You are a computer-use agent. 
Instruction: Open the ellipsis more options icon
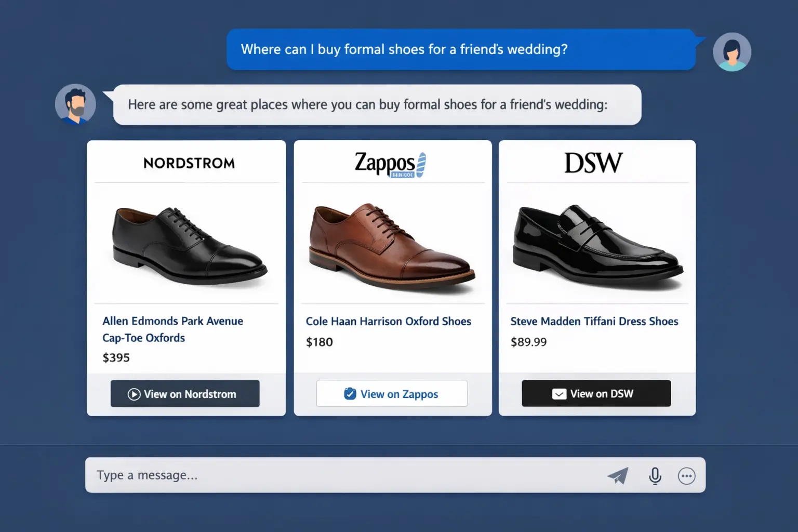[687, 475]
